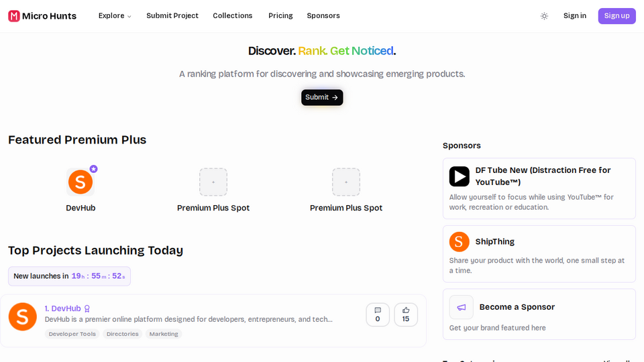Click the second empty Premium Plus Spot placeholder
The image size is (644, 362).
(346, 182)
